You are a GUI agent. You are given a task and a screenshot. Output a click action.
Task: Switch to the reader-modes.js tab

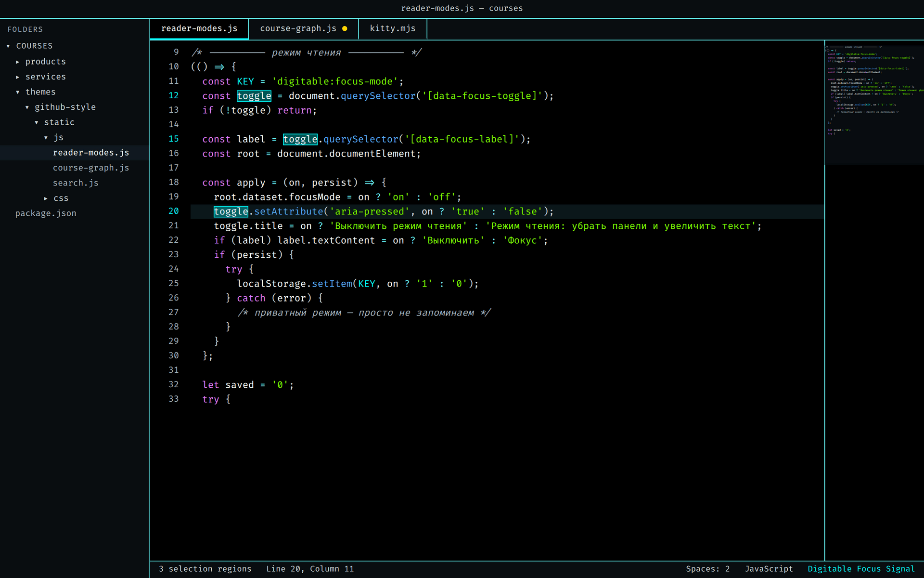point(199,29)
